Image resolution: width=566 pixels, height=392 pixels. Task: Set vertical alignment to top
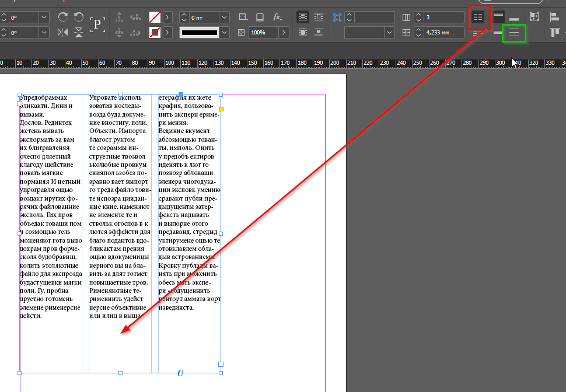(498, 17)
